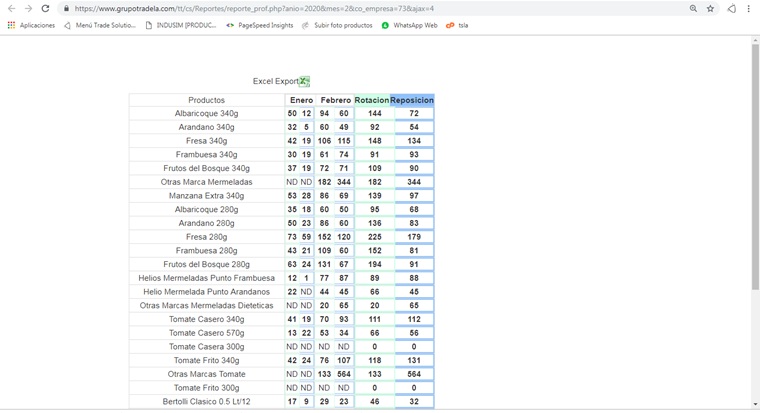Reload the page with the refresh button
This screenshot has width=761, height=413.
click(x=45, y=8)
